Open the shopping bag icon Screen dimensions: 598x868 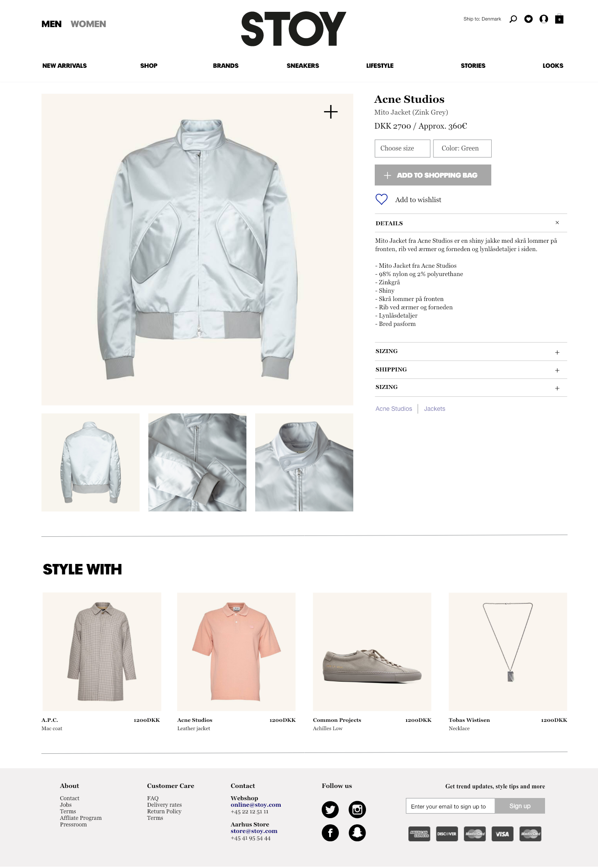click(559, 19)
